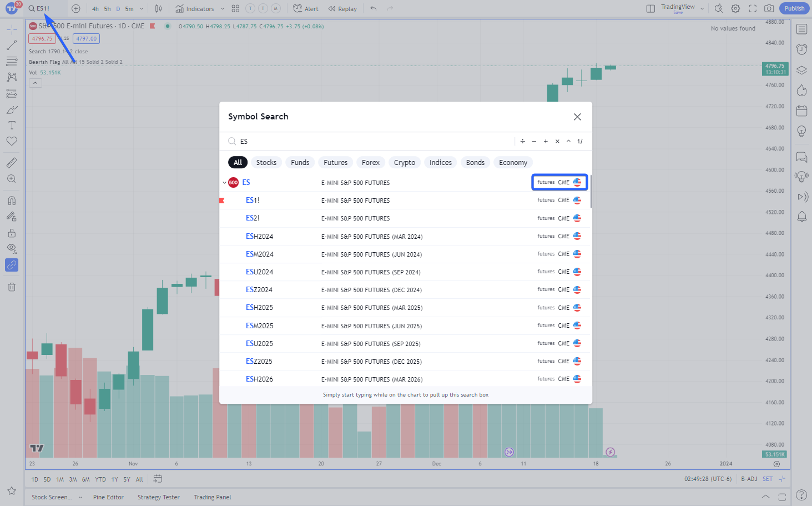
Task: Open chart settings gear
Action: [x=735, y=8]
